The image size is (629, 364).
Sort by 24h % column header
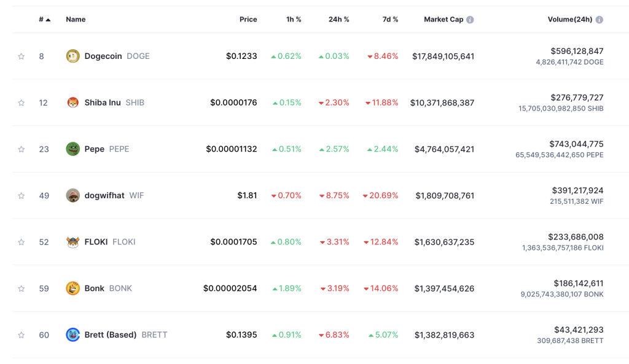pyautogui.click(x=339, y=19)
